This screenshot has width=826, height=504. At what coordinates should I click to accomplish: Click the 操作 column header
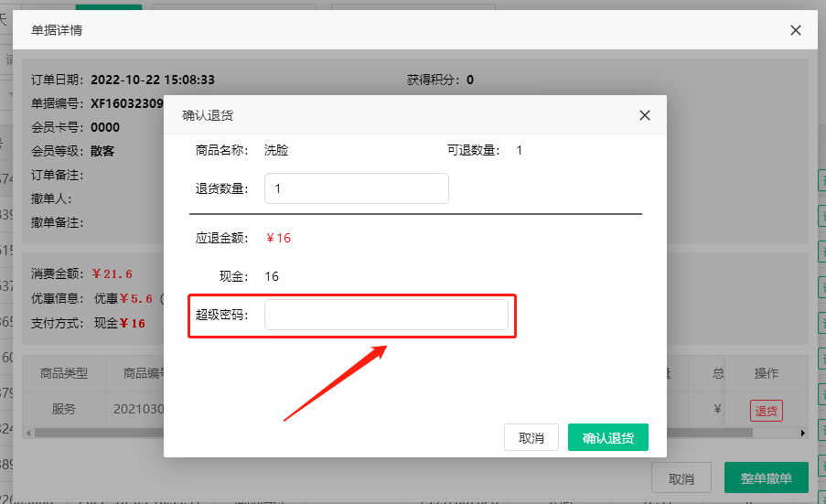[x=766, y=373]
